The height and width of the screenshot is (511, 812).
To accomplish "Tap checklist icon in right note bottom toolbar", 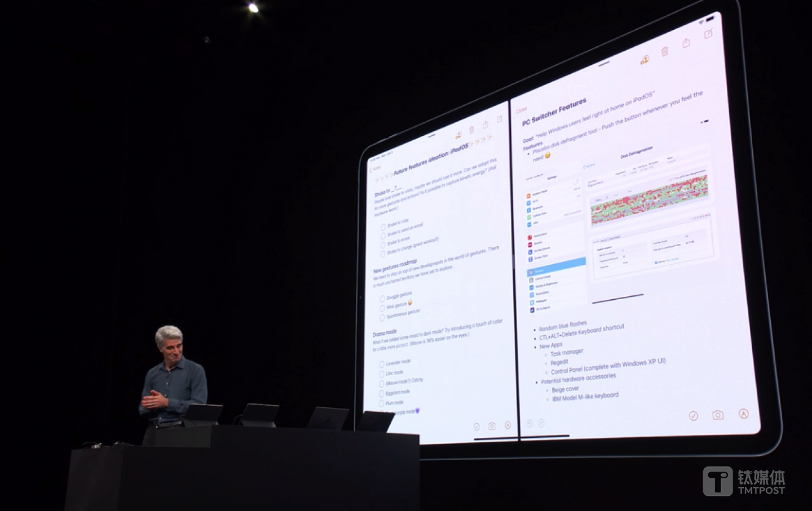I will (x=694, y=416).
